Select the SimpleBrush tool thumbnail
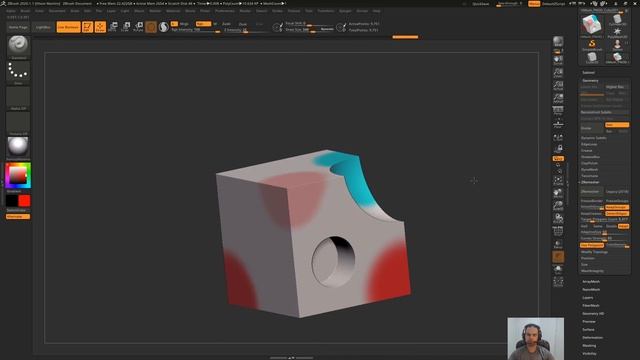 pyautogui.click(x=592, y=45)
